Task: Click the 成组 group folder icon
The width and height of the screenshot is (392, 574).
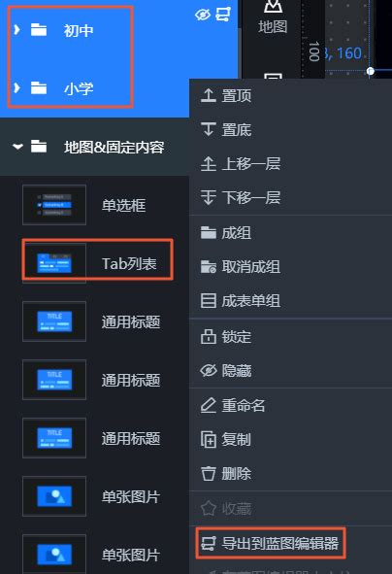Action: click(x=209, y=232)
